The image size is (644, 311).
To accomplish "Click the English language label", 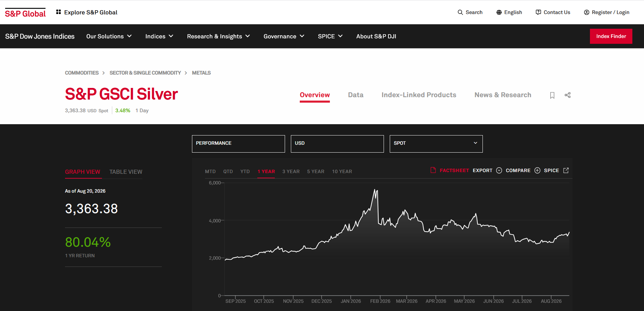I will (x=513, y=12).
